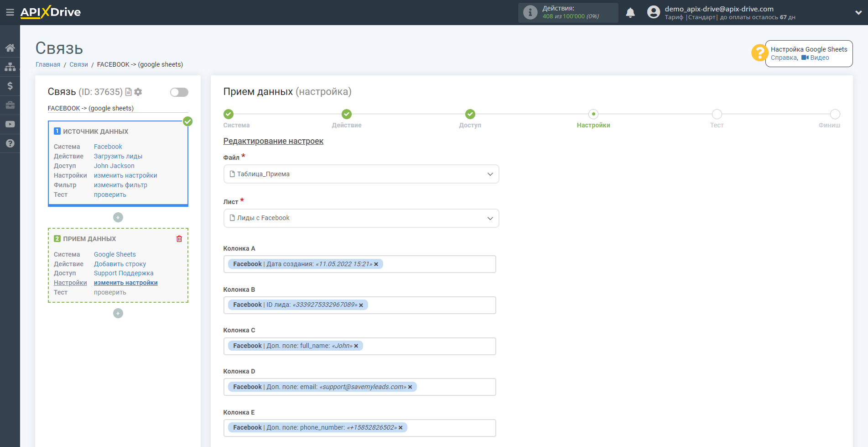The image size is (868, 447).
Task: Click изменить фильтр link
Action: (120, 185)
